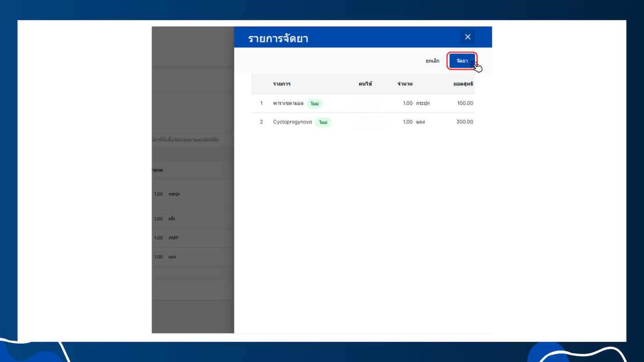644x362 pixels.
Task: Click row number 1 in the dialog table
Action: [261, 103]
